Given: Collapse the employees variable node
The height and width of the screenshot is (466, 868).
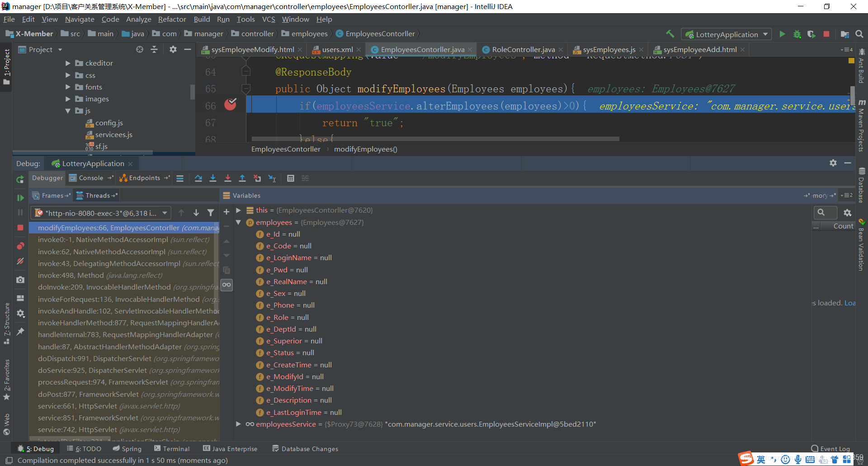Looking at the screenshot, I should [238, 222].
